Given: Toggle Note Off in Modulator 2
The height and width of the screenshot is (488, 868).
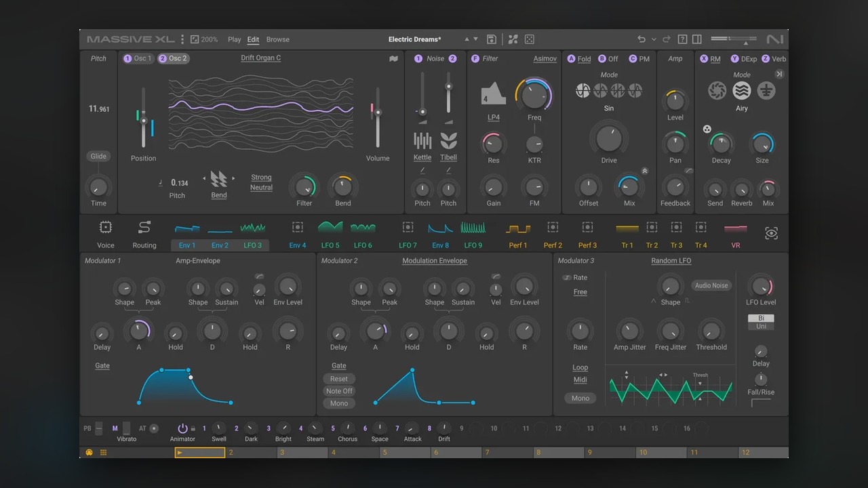Looking at the screenshot, I should point(339,391).
